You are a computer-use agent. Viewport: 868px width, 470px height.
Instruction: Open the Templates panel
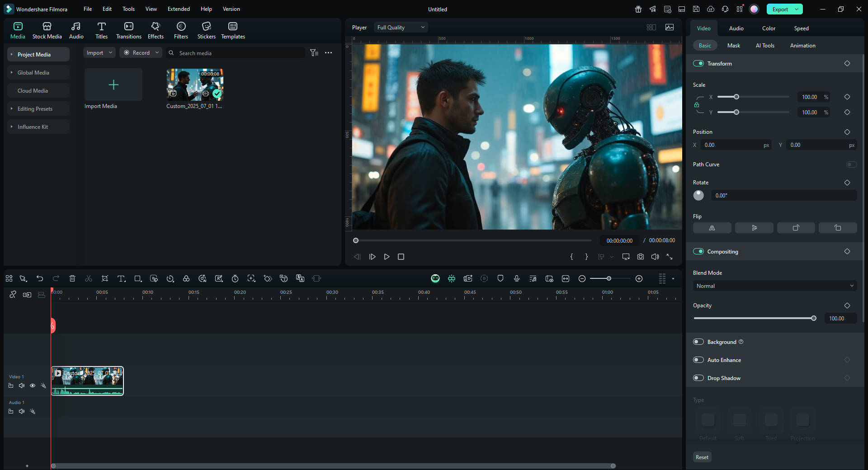click(233, 30)
